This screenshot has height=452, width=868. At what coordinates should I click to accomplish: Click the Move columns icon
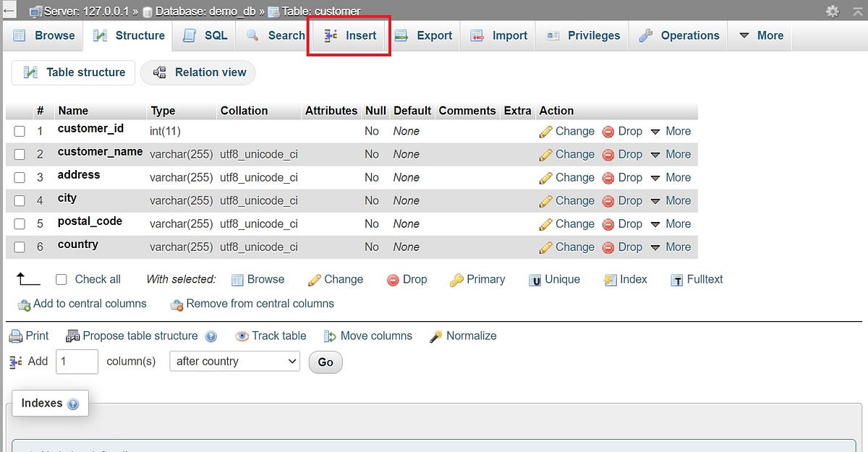click(x=333, y=336)
